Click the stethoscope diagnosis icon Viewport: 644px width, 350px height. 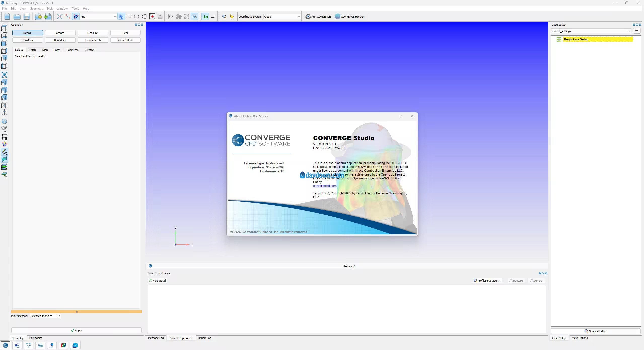click(x=4, y=129)
